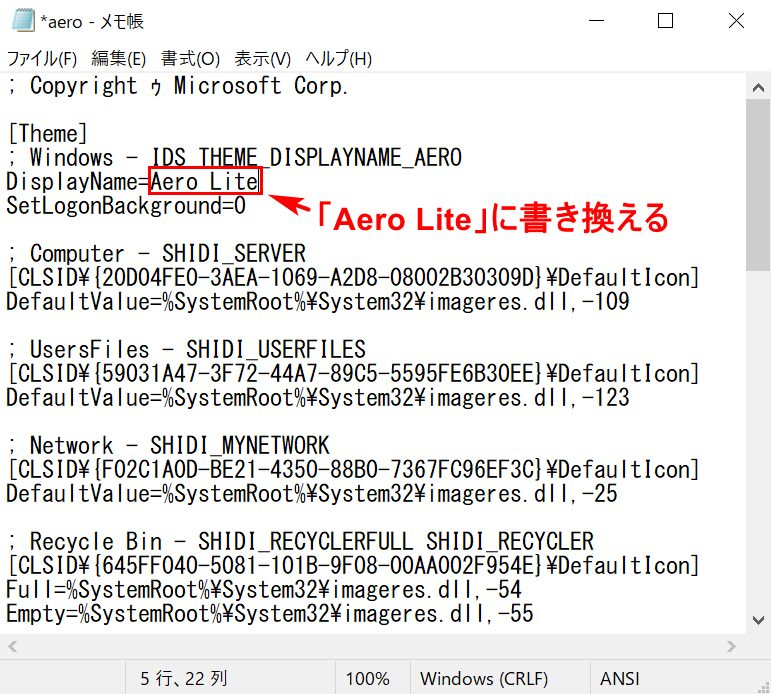Image resolution: width=771 pixels, height=694 pixels.
Task: Open the 編集(E) menu
Action: coord(119,59)
